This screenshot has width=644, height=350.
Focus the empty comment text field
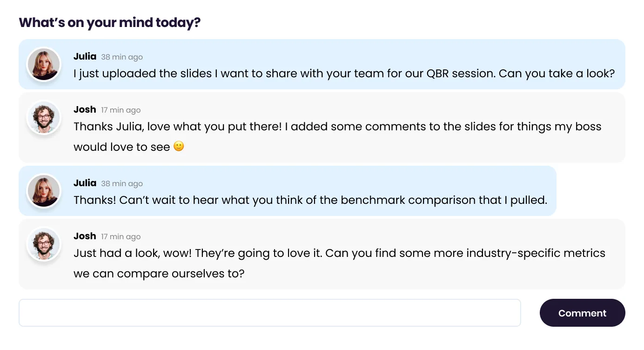click(x=269, y=313)
